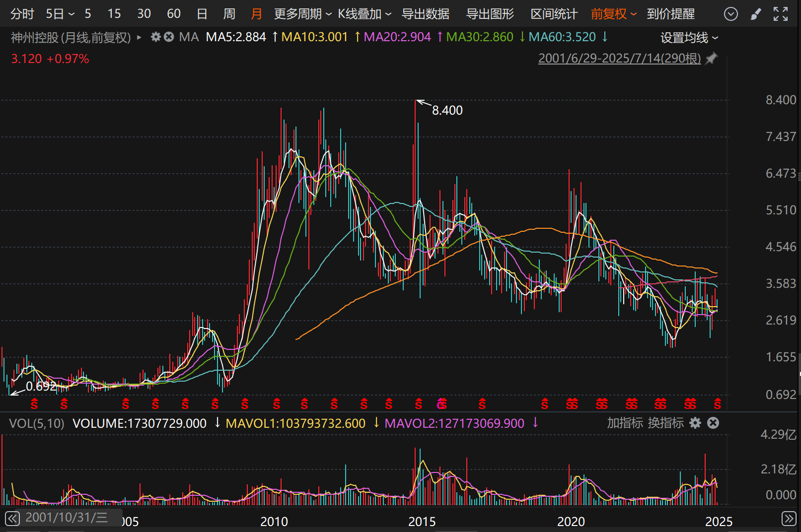801x532 pixels.
Task: Click 到价提醒 price alert button
Action: [671, 14]
